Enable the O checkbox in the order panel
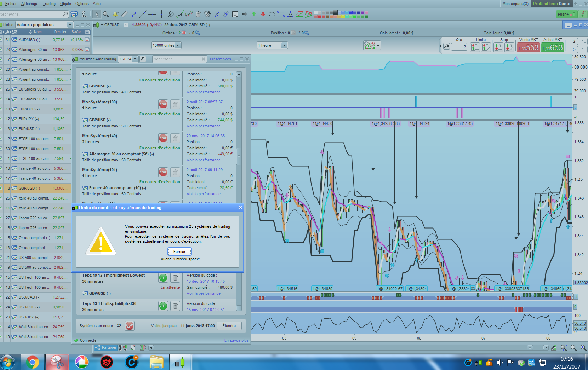This screenshot has height=370, width=588. [569, 50]
